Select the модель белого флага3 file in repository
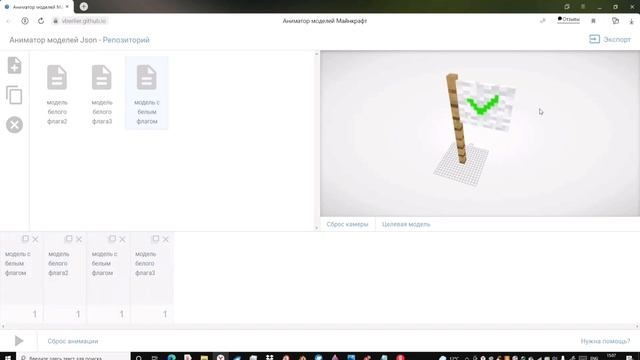 coord(102,94)
